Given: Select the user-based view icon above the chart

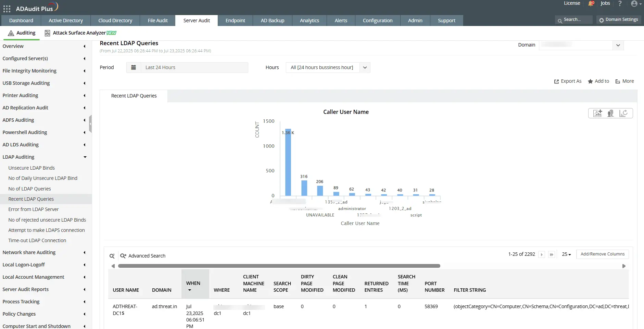Looking at the screenshot, I should [x=611, y=113].
